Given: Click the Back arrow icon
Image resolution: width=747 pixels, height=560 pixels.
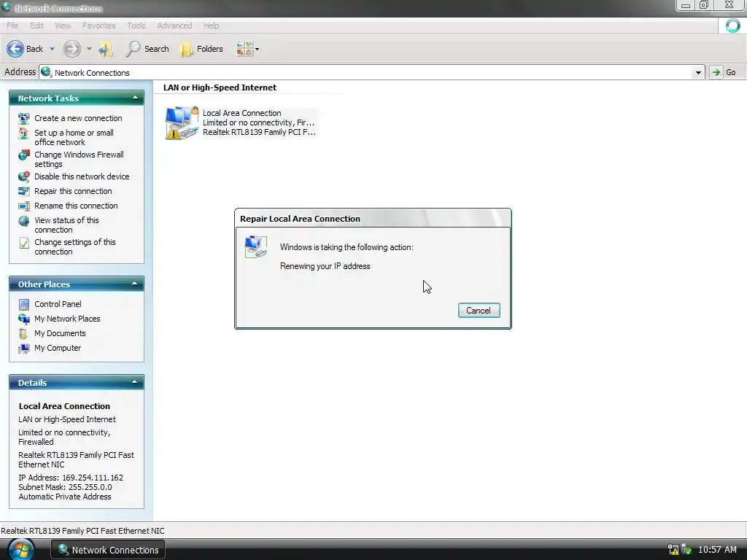Looking at the screenshot, I should pos(15,49).
